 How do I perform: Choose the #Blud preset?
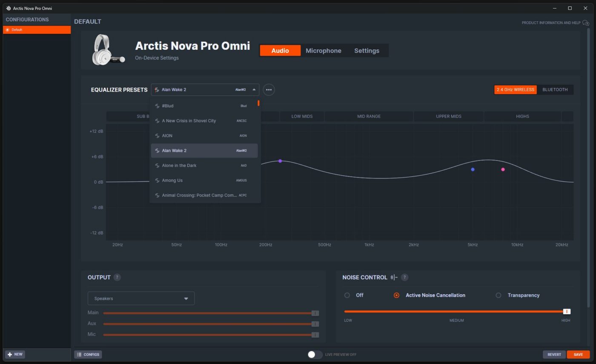click(x=204, y=106)
